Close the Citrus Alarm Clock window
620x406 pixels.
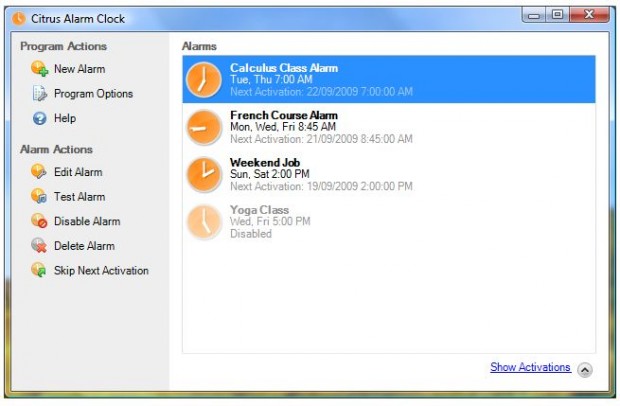click(590, 15)
